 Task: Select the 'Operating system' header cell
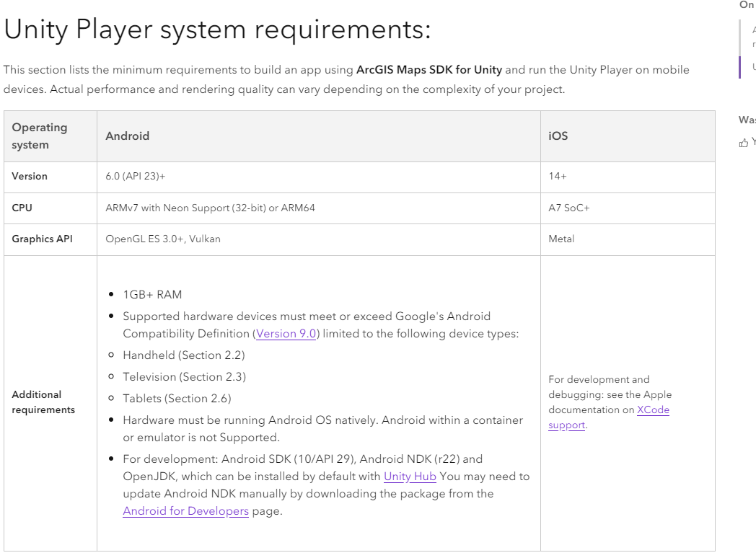[x=50, y=136]
